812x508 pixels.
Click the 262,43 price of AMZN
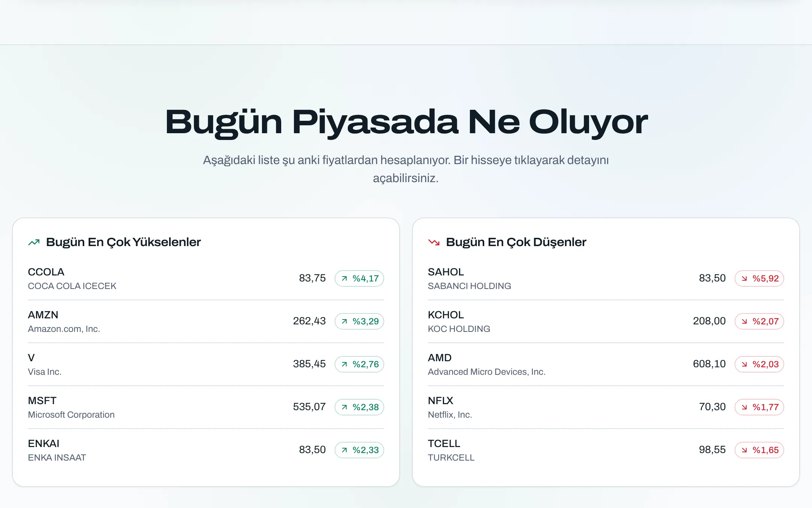click(309, 321)
